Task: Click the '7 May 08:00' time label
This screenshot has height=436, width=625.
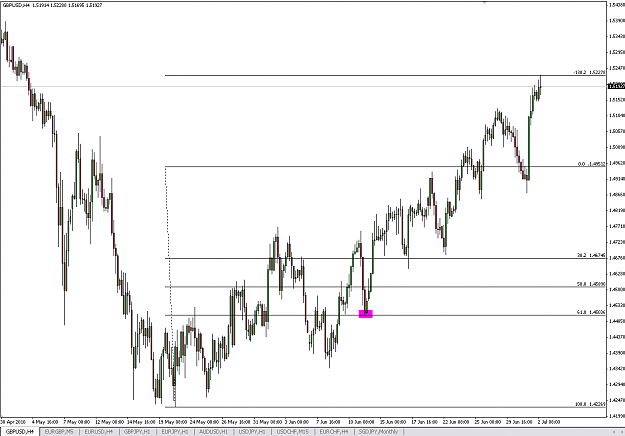Action: click(77, 422)
